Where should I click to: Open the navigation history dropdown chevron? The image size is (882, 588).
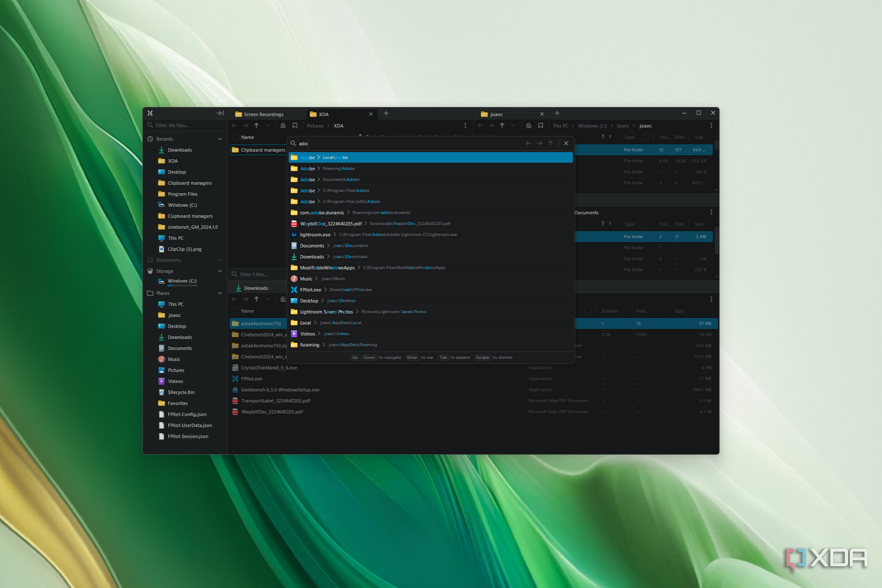267,125
